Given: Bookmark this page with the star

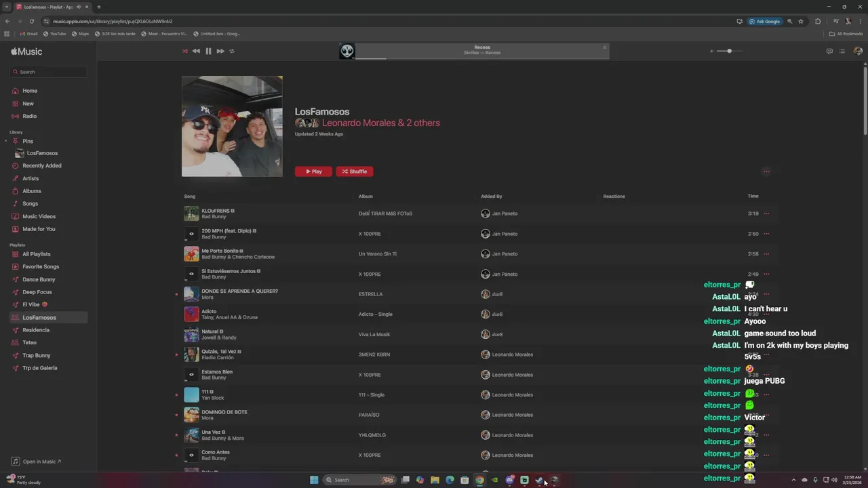Looking at the screenshot, I should coord(801,21).
